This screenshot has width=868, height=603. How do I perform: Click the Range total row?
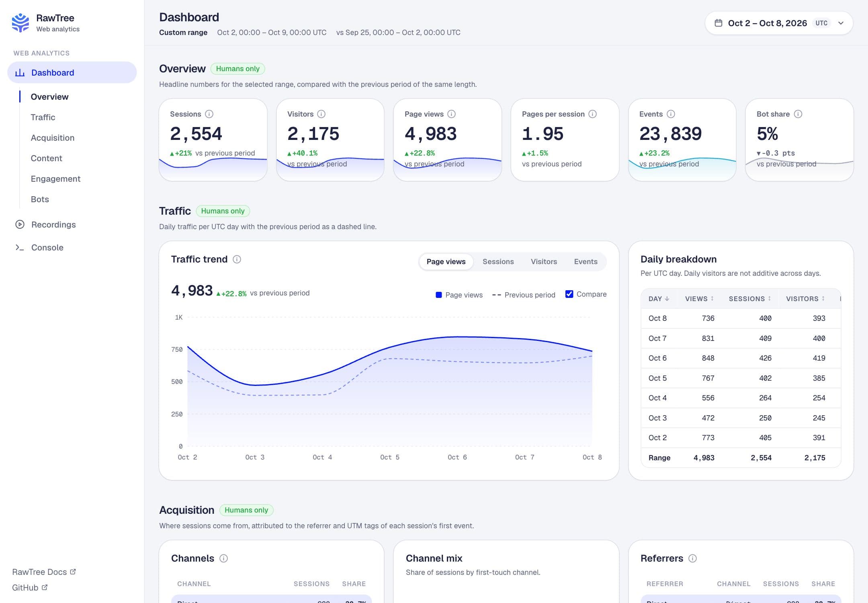click(x=741, y=458)
